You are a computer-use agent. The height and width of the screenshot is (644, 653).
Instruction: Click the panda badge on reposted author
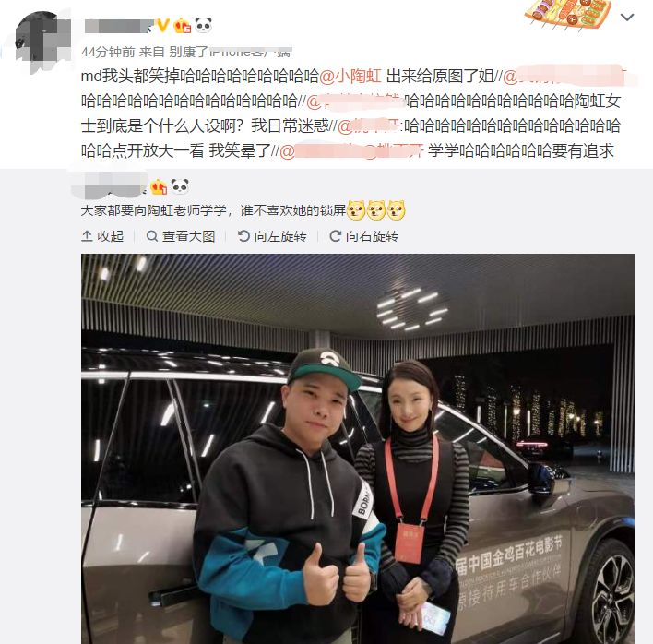click(180, 186)
